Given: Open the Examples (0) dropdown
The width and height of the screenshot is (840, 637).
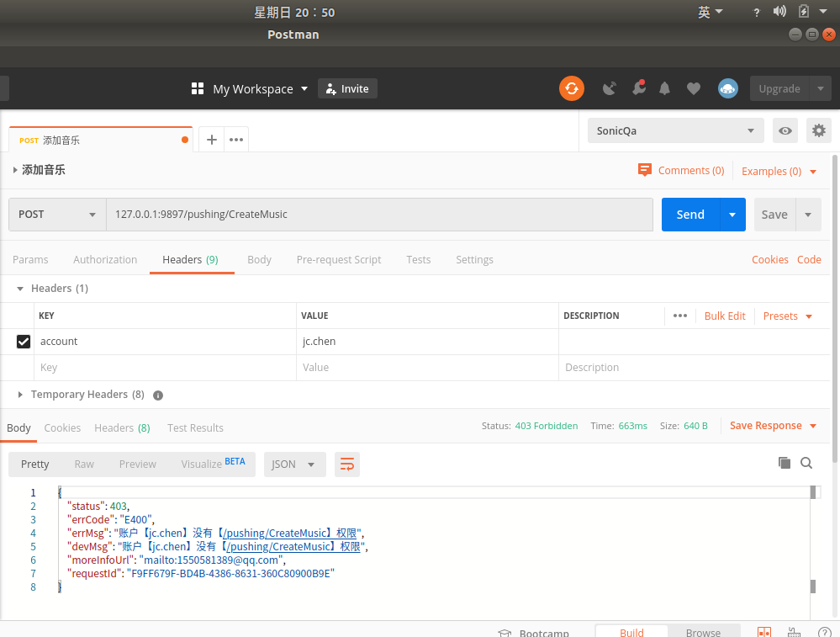Looking at the screenshot, I should pos(779,171).
